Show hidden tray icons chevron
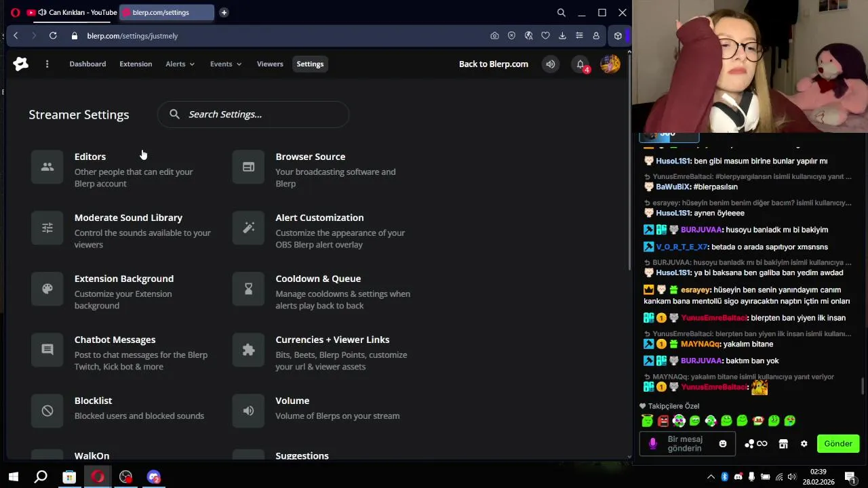Screen dimensions: 868x488 pos(711,477)
